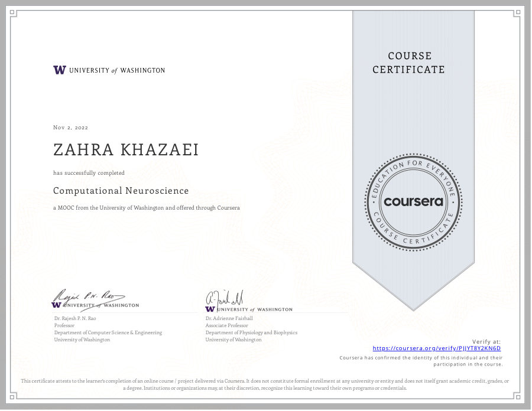Click the name Dr. Rajesh P. N. Rao
Screen dimensions: 532x411
[x=75, y=318]
